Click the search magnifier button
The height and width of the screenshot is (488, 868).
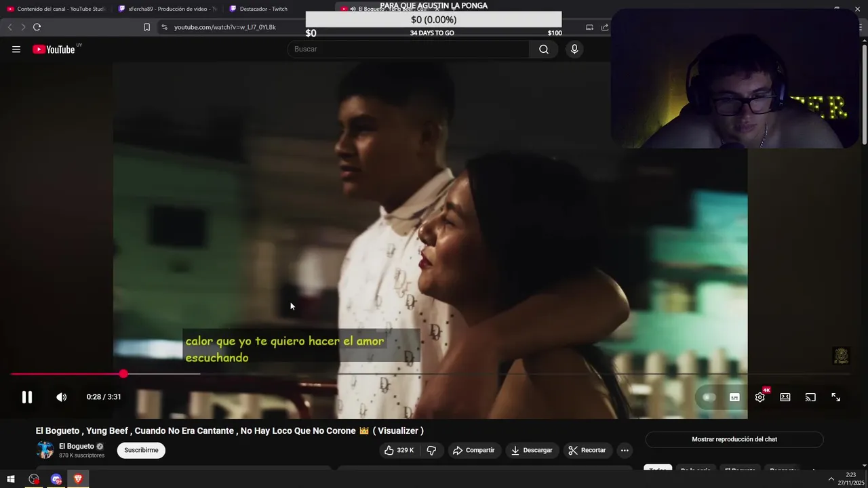coord(544,49)
